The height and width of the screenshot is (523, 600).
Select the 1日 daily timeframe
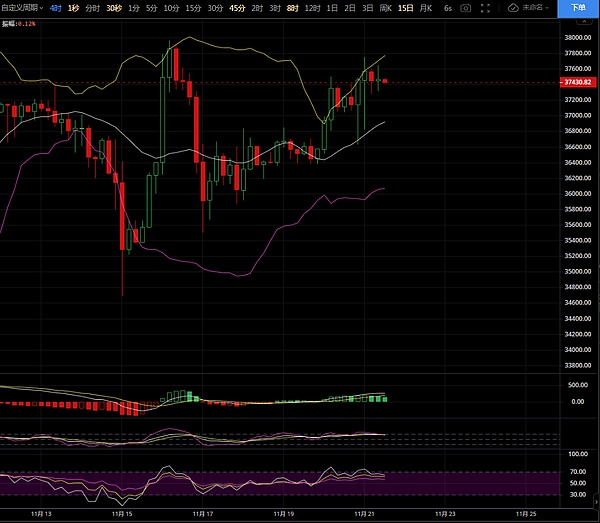click(x=332, y=7)
